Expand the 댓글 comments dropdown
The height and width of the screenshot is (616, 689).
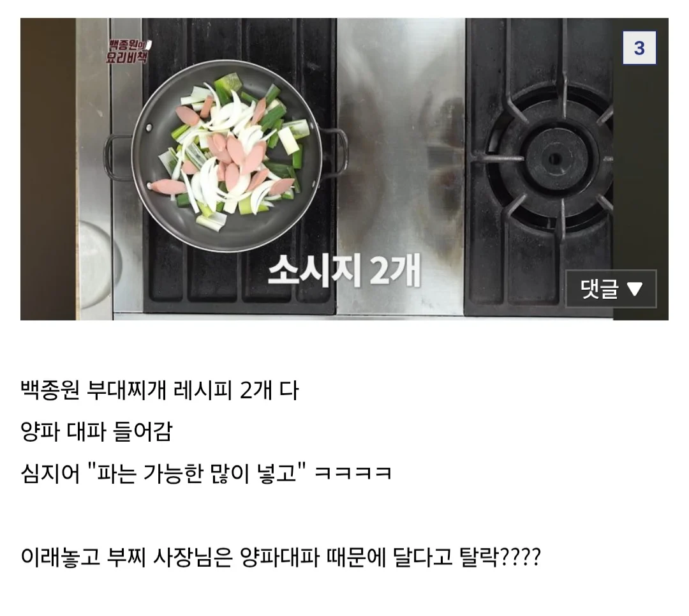tap(611, 289)
